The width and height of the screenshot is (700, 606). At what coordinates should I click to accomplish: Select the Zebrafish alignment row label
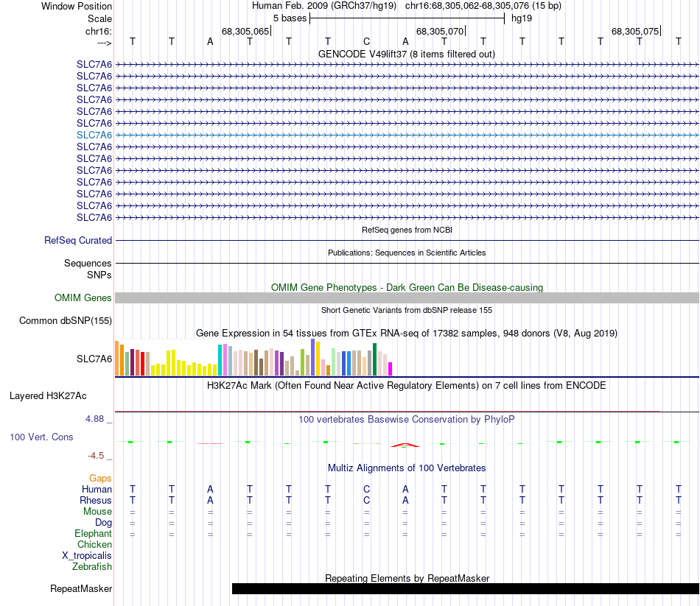click(92, 566)
